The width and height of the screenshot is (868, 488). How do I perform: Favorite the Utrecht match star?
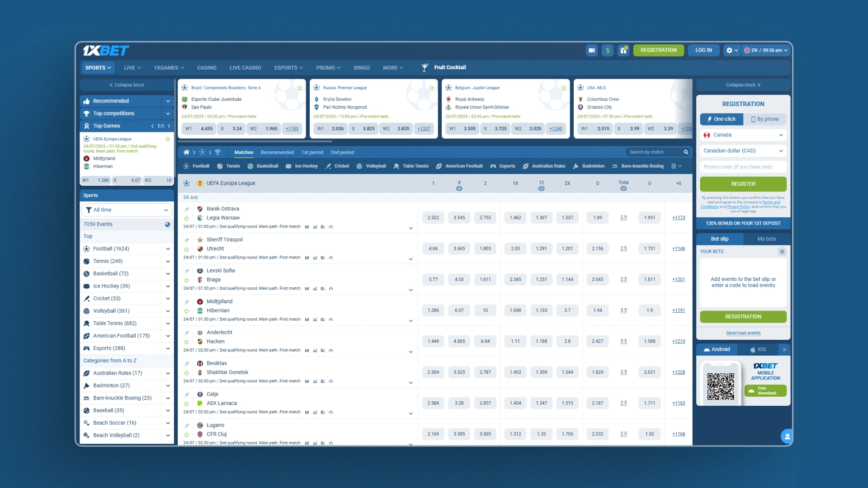186,249
